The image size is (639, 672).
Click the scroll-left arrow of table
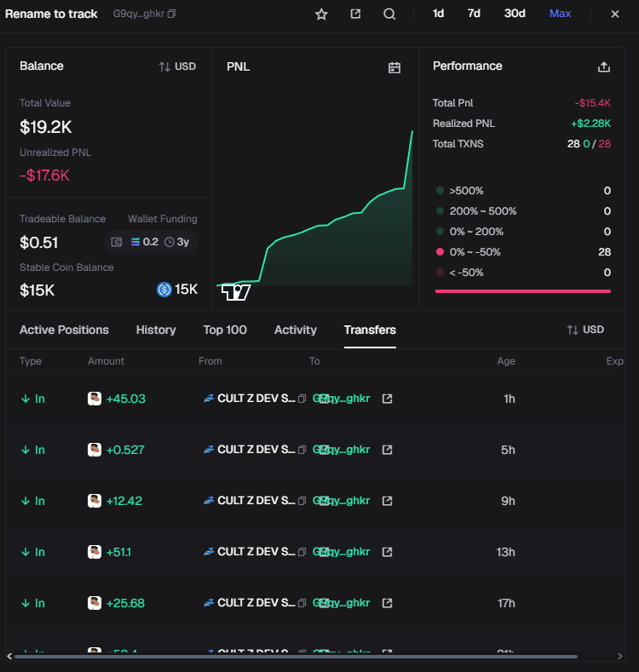[9, 656]
